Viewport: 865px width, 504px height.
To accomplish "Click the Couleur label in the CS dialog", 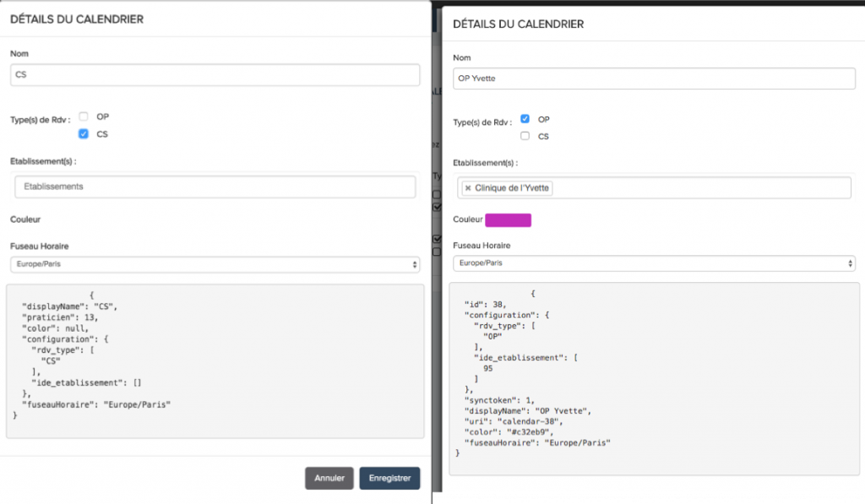I will 25,219.
